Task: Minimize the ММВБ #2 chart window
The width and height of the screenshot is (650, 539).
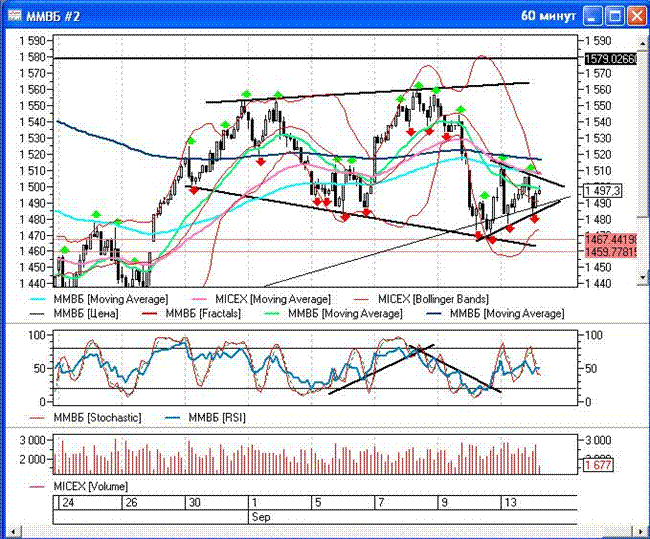Action: click(594, 15)
